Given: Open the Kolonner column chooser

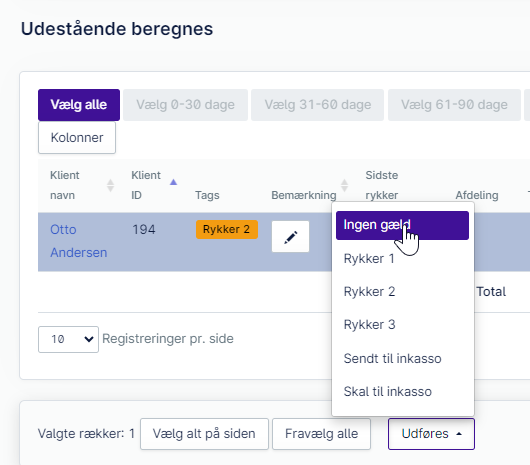Looking at the screenshot, I should [x=77, y=138].
